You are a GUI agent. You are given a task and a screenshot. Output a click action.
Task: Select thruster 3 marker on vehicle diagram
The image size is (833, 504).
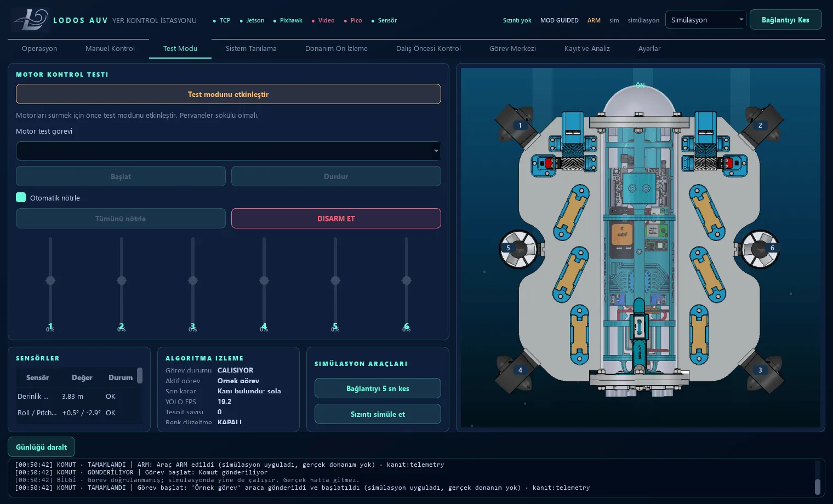tap(760, 370)
